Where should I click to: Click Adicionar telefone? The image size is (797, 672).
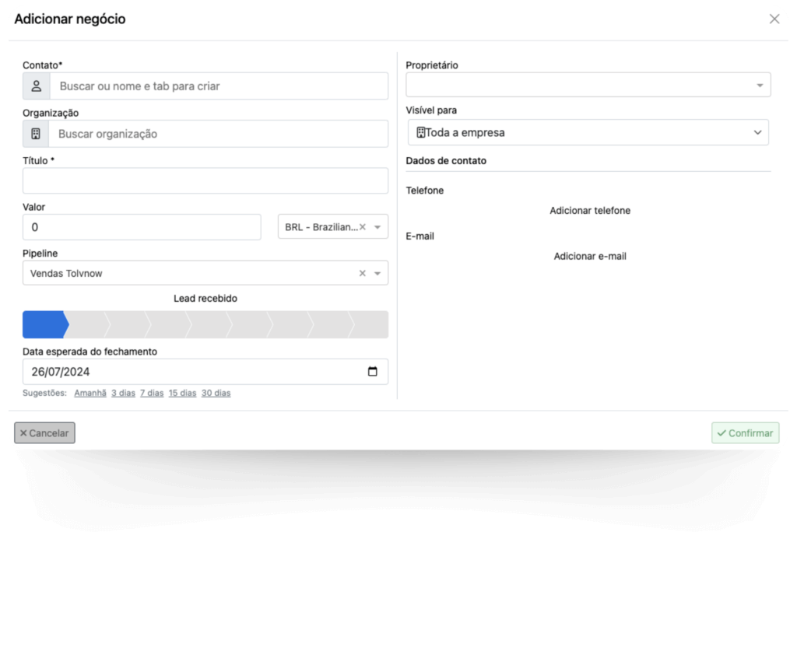click(x=590, y=211)
